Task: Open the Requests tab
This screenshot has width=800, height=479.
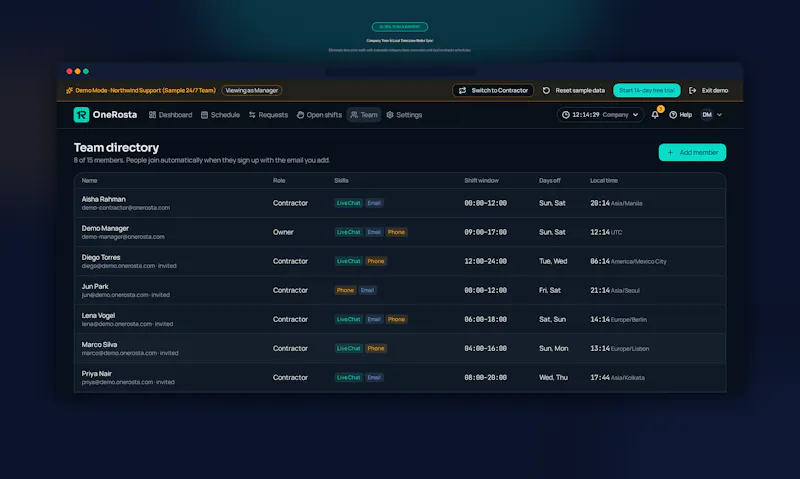Action: pyautogui.click(x=268, y=115)
